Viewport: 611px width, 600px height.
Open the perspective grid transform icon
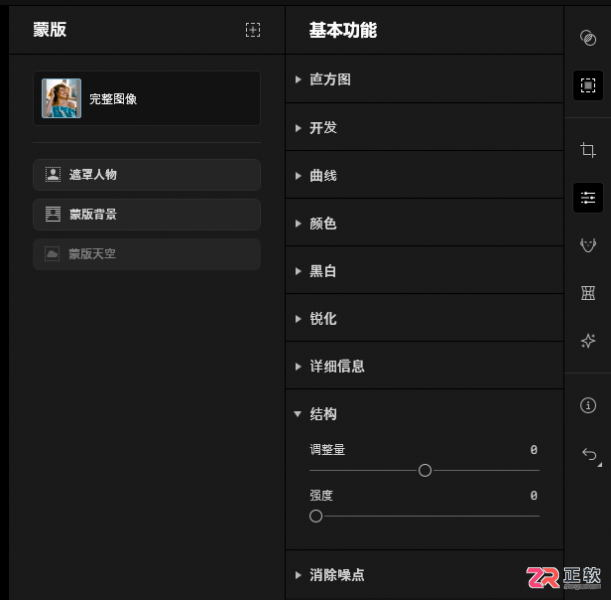pyautogui.click(x=588, y=293)
